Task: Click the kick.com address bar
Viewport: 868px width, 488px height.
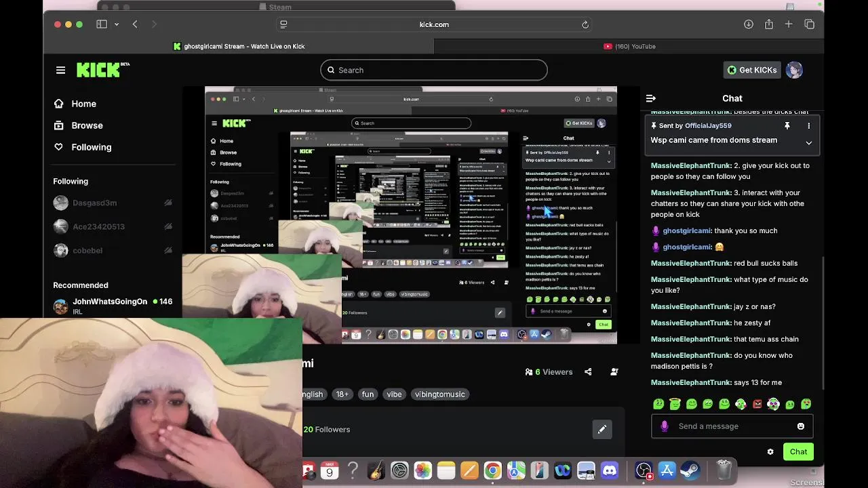Action: (x=434, y=24)
